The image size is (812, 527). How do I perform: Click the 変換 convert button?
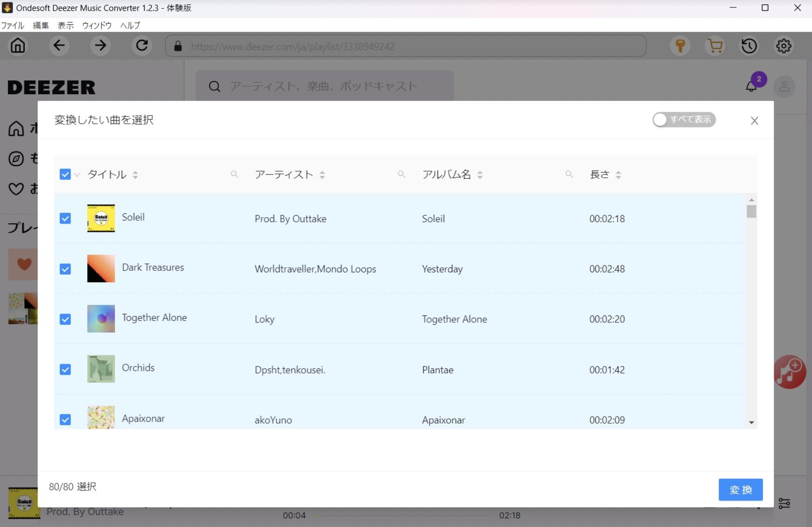tap(741, 489)
